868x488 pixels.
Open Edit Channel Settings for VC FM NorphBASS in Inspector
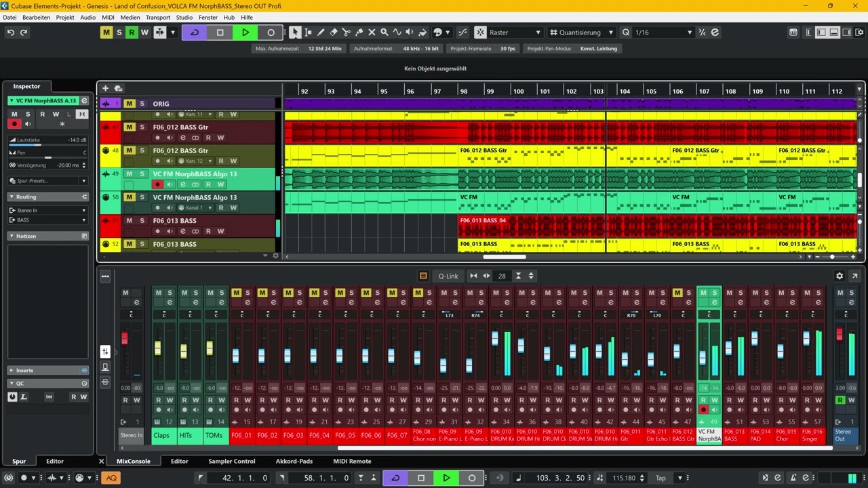84,100
